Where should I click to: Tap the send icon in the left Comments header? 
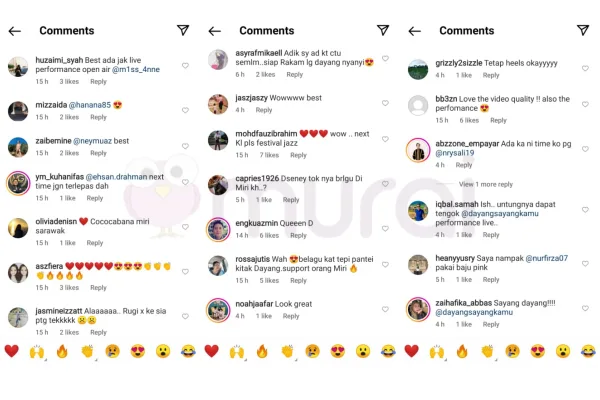coord(183,30)
